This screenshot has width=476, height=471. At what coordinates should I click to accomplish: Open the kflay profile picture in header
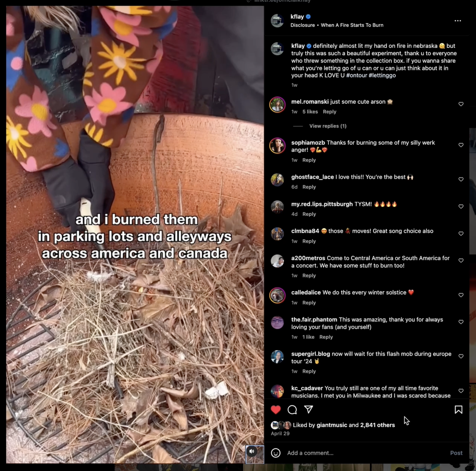277,21
